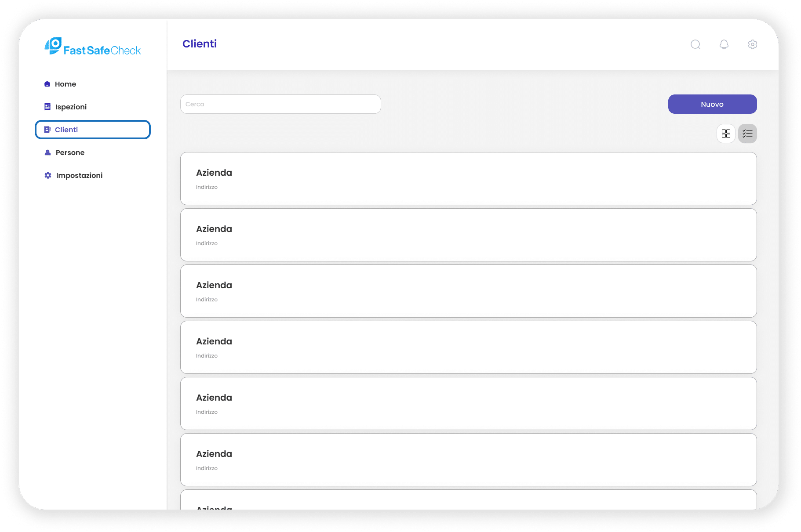This screenshot has height=532, width=801.
Task: Navigate to Persone page
Action: 70,152
